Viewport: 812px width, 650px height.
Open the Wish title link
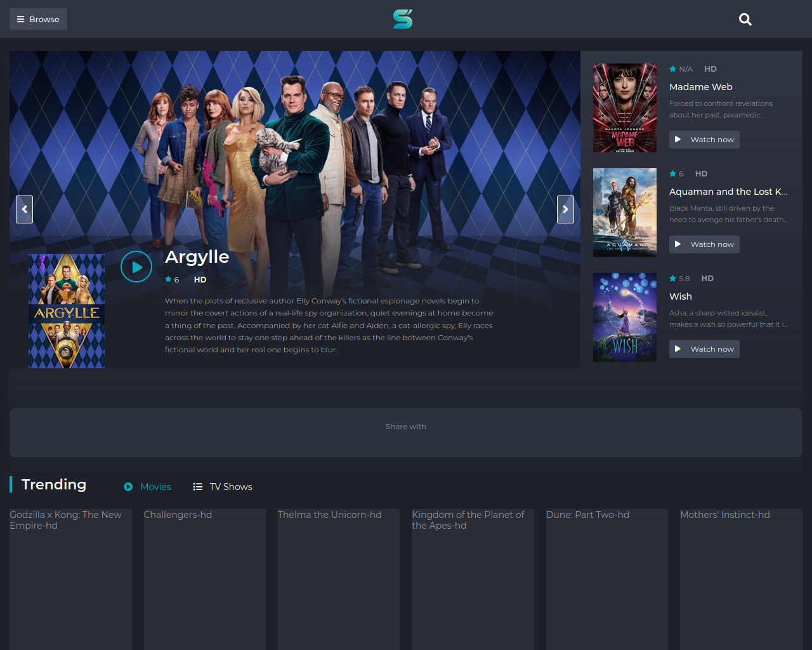[681, 296]
